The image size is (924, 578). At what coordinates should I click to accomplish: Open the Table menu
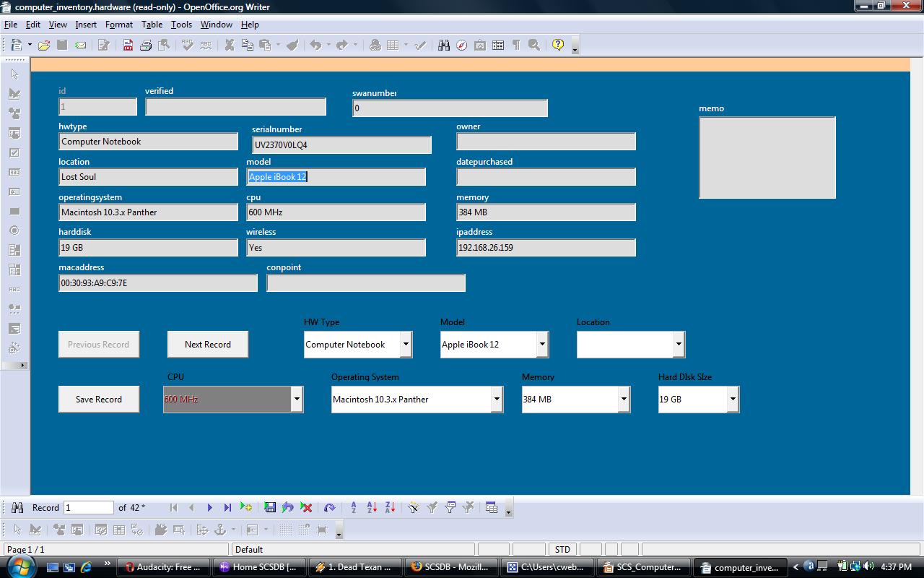click(152, 25)
